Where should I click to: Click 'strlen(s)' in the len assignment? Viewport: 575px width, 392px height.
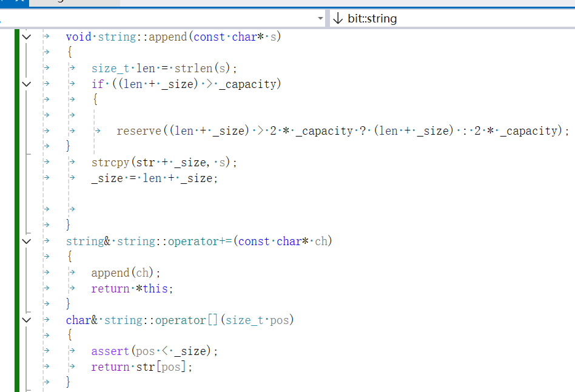tap(202, 69)
